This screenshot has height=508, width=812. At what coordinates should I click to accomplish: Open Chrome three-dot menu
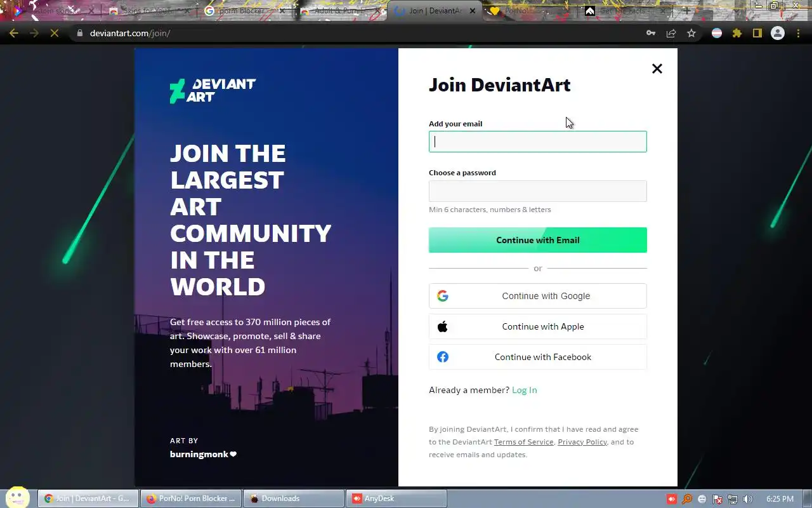(x=798, y=33)
